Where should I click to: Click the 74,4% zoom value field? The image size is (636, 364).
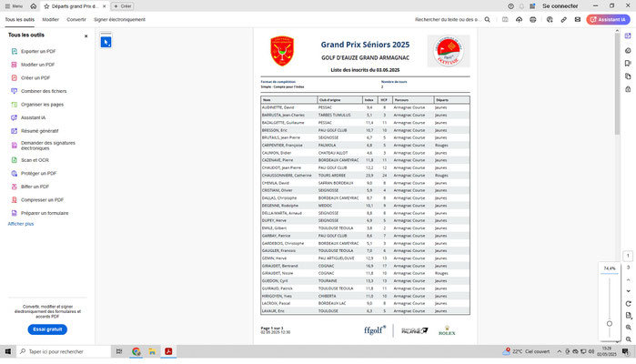[x=610, y=268]
